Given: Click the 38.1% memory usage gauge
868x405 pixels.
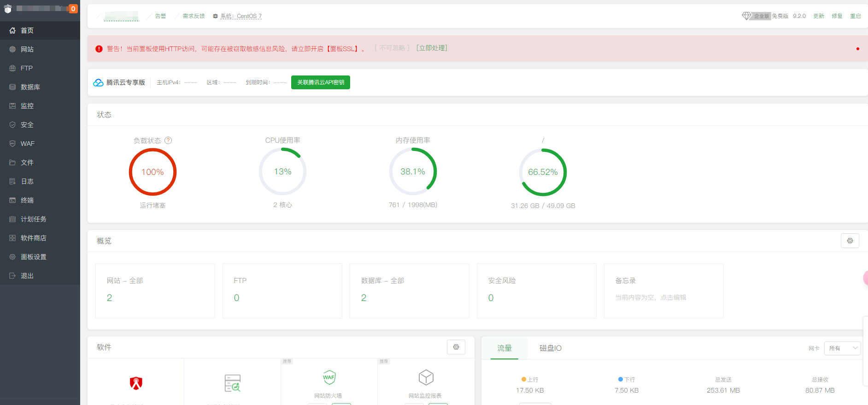Looking at the screenshot, I should pyautogui.click(x=413, y=172).
